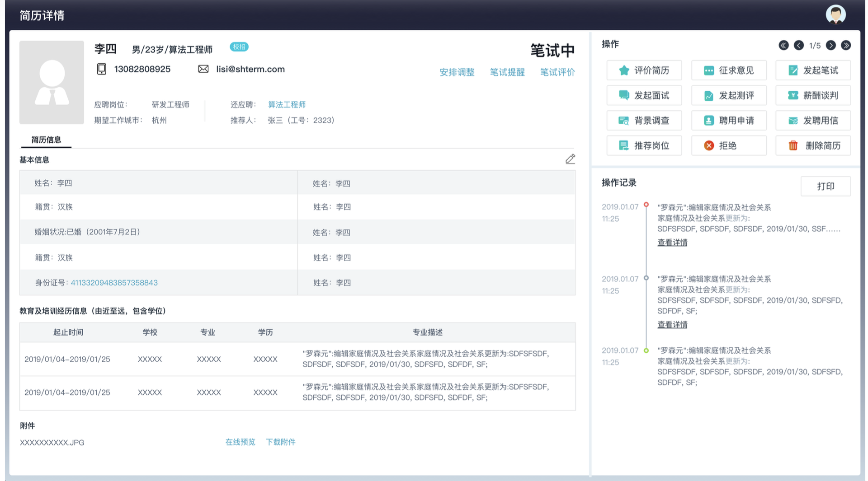Click the red timeline dot of first record
This screenshot has height=481, width=868.
(x=646, y=205)
